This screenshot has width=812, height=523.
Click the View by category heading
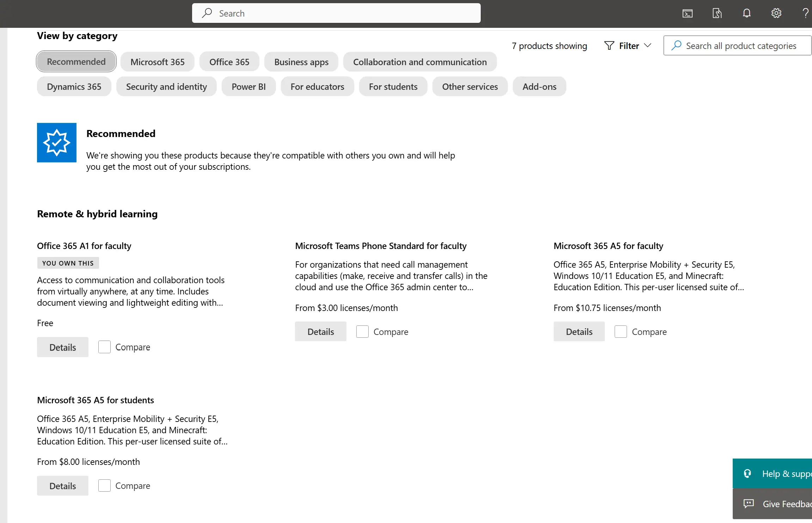[x=77, y=36]
